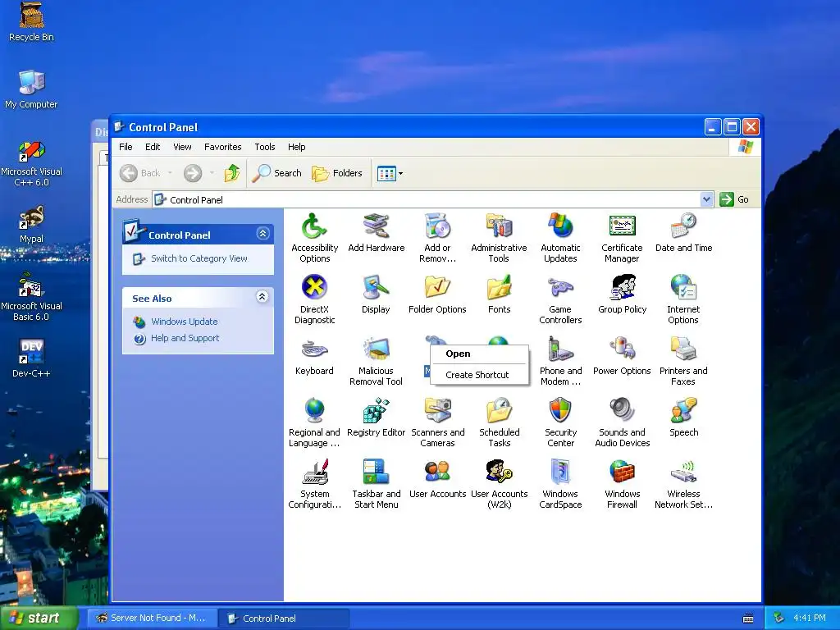
Task: Choose Create Shortcut from context menu
Action: pos(479,375)
